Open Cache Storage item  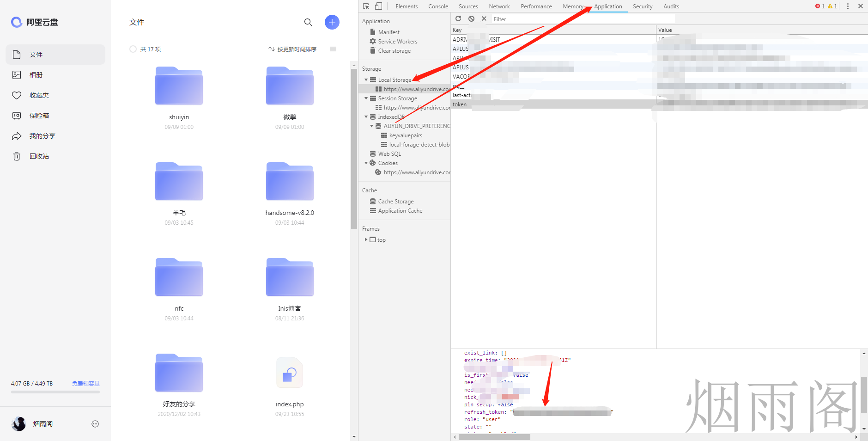(x=396, y=202)
